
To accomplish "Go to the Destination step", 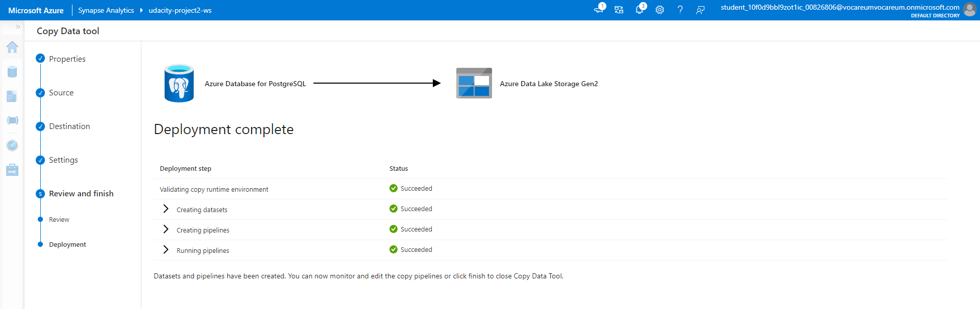I will coord(69,126).
